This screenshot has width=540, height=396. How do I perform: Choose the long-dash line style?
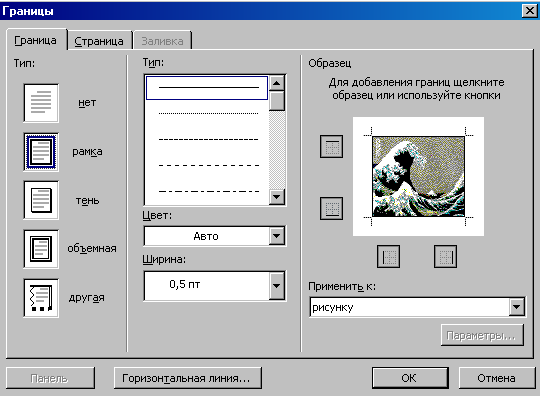[208, 165]
